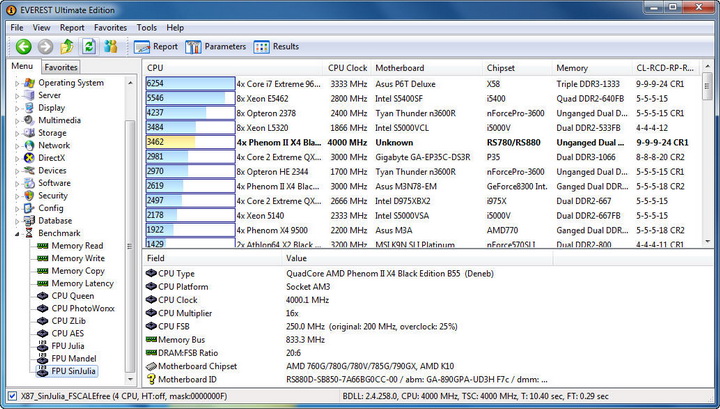720x409 pixels.
Task: Switch to the Favorites tab
Action: point(61,67)
